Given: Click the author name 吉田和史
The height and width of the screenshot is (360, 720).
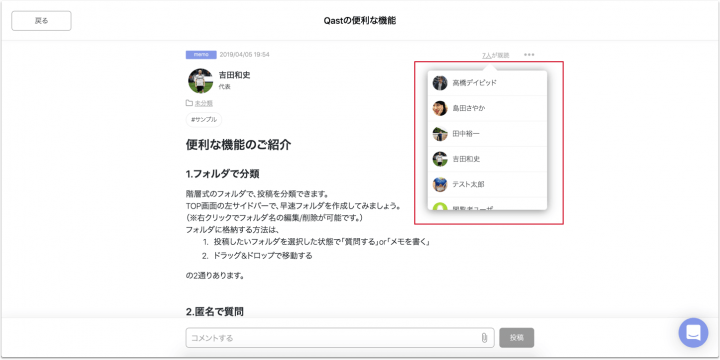Looking at the screenshot, I should [234, 75].
